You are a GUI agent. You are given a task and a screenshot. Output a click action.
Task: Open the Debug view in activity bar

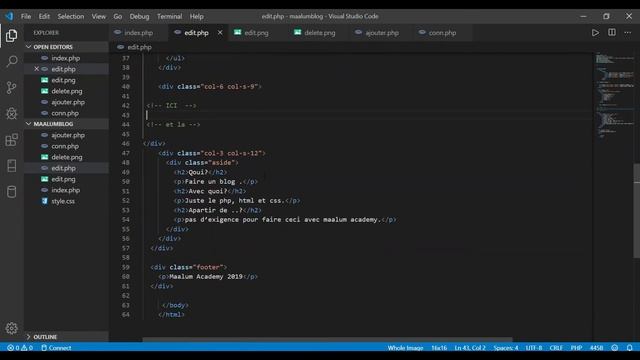tap(11, 113)
